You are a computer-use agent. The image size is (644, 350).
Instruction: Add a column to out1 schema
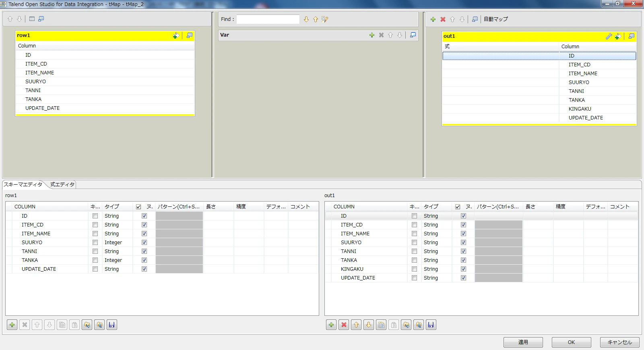tap(331, 325)
